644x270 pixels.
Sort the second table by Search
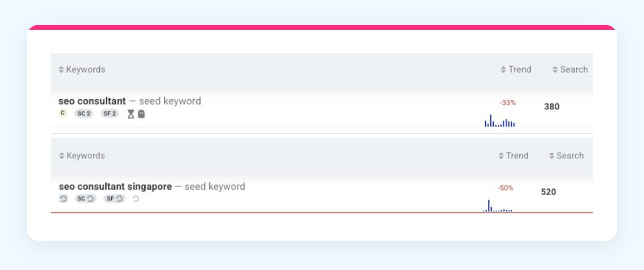click(x=566, y=156)
